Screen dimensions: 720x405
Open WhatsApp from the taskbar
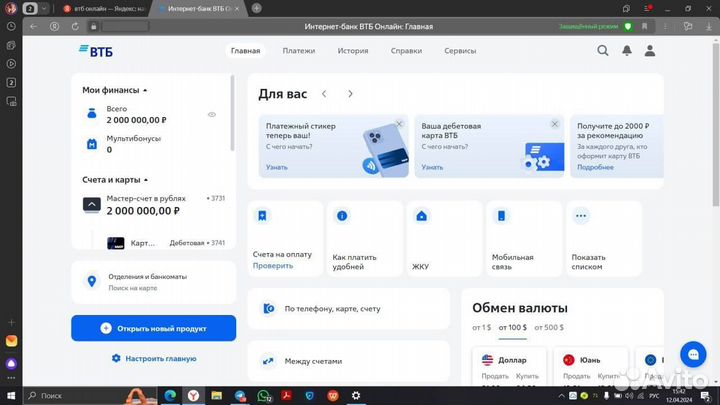(264, 395)
